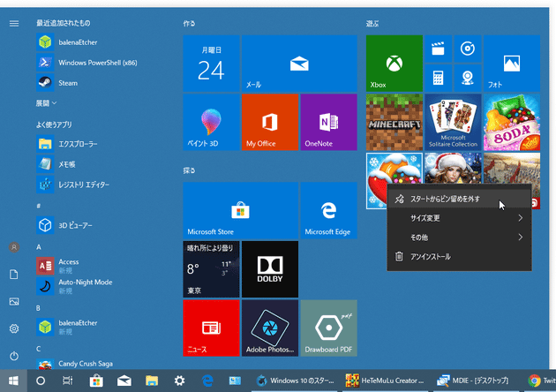Open Task View on taskbar
556x392 pixels.
pos(68,381)
